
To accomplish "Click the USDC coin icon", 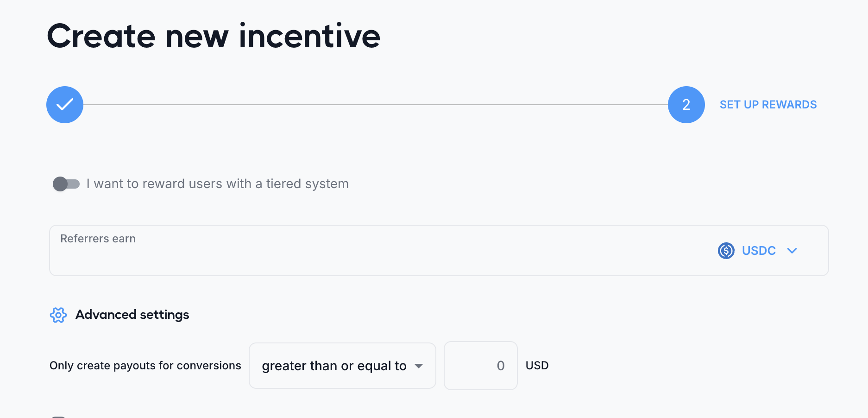I will [x=726, y=251].
